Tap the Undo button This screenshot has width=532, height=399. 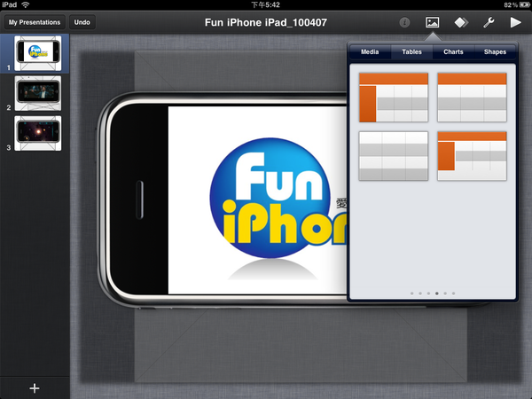(x=82, y=22)
